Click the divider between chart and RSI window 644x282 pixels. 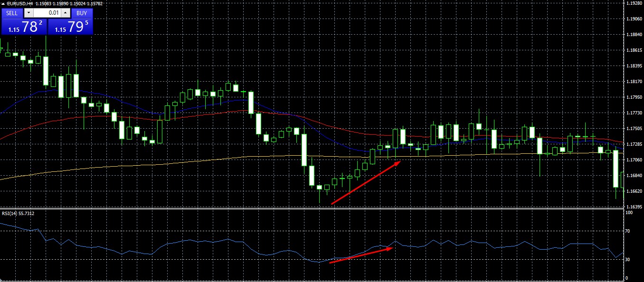click(312, 208)
